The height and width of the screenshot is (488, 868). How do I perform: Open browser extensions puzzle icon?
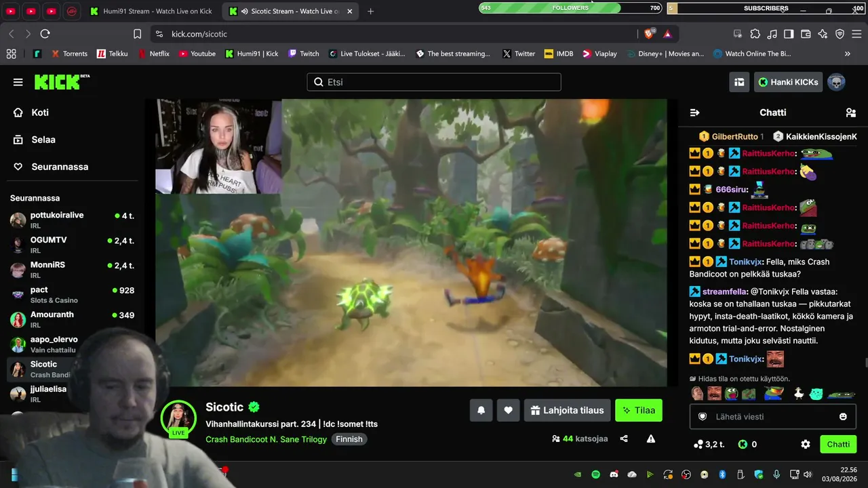coord(755,34)
